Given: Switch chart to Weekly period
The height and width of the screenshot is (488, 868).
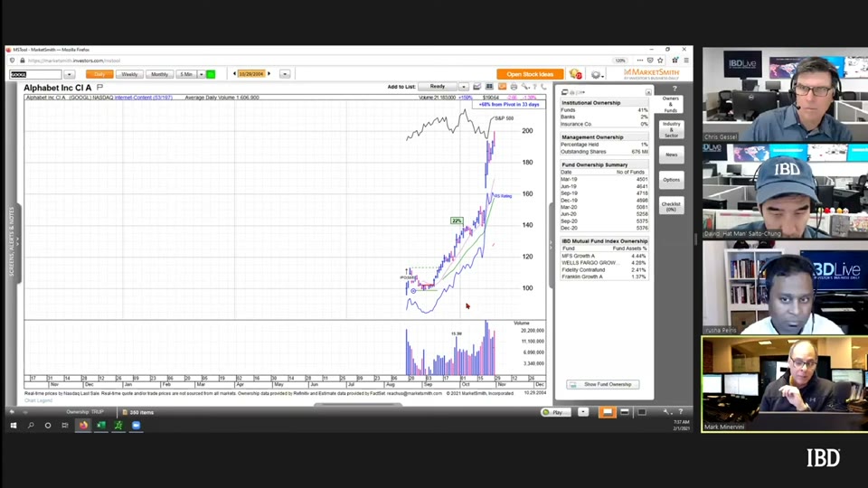Looking at the screenshot, I should click(x=129, y=74).
